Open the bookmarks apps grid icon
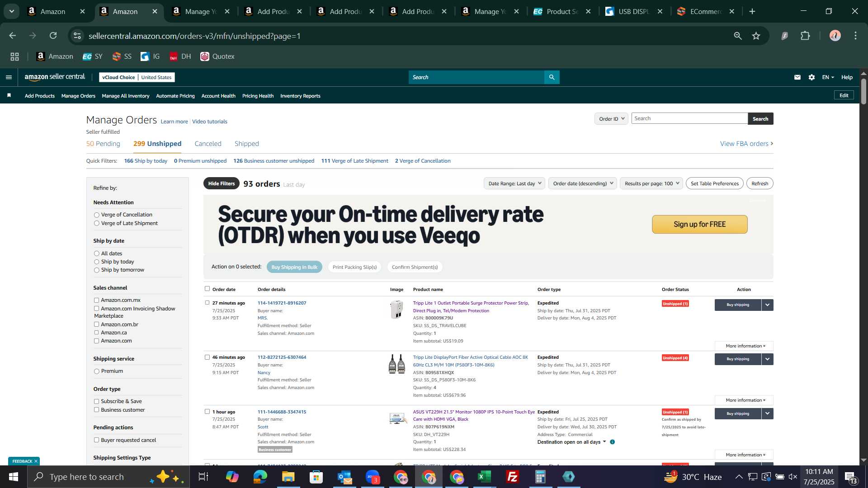The height and width of the screenshot is (488, 868). pyautogui.click(x=15, y=56)
